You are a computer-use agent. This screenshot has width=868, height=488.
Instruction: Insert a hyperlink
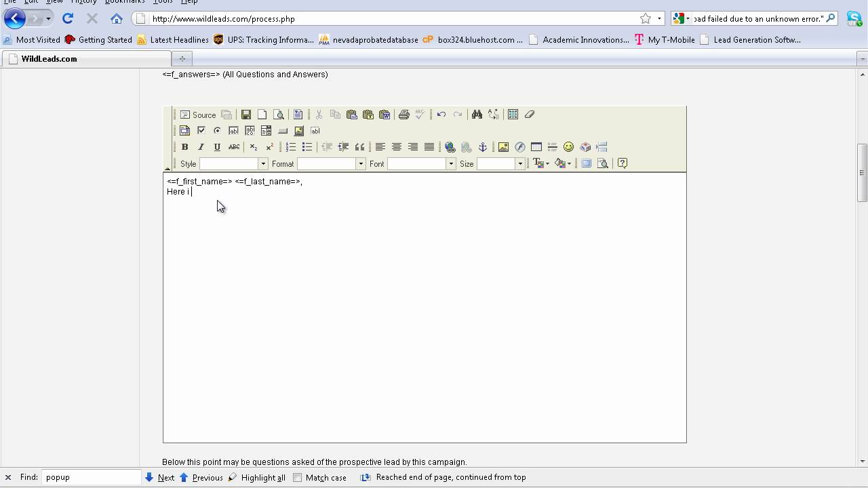pyautogui.click(x=450, y=147)
